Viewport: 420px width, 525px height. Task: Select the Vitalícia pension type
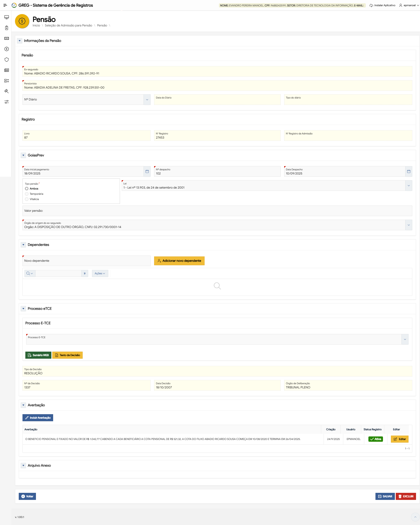pyautogui.click(x=27, y=199)
